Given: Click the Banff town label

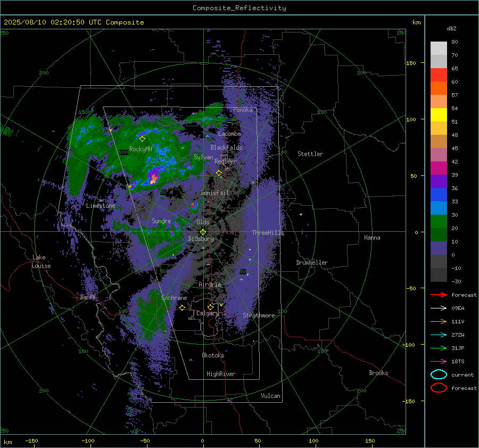Looking at the screenshot, I should 88,297.
